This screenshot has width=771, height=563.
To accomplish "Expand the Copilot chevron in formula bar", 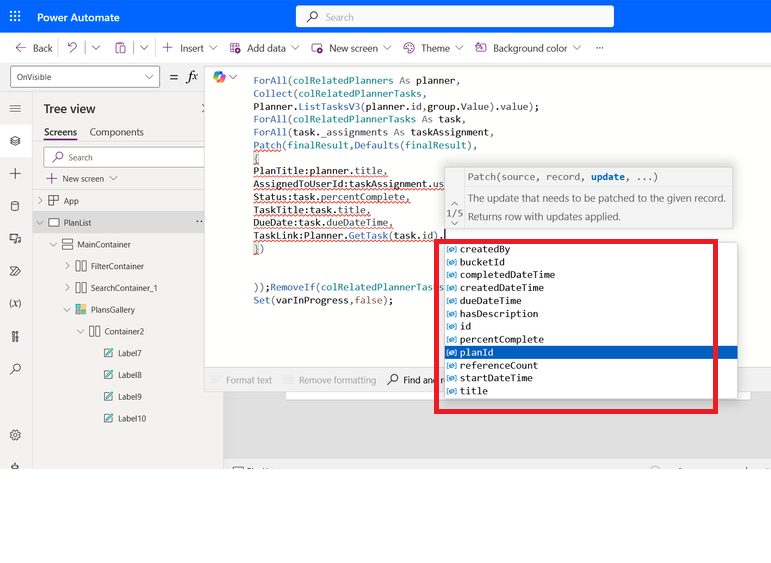I will pyautogui.click(x=233, y=77).
